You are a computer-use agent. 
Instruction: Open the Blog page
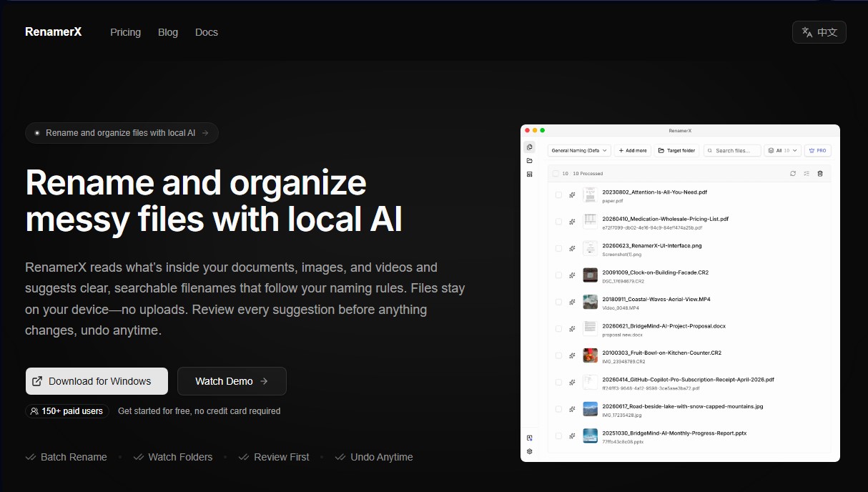pyautogui.click(x=168, y=32)
